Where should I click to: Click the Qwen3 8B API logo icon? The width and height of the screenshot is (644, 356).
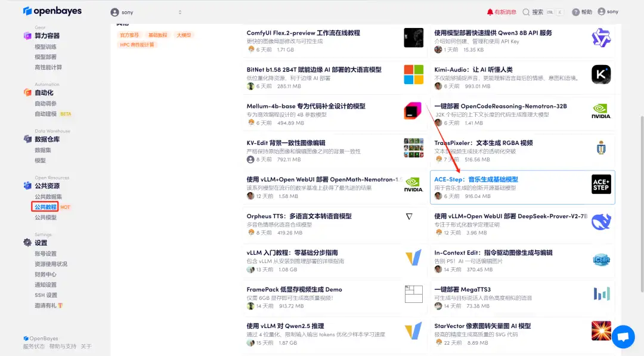tap(601, 38)
